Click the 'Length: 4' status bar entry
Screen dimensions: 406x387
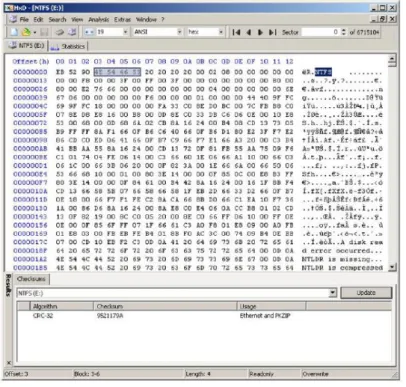click(x=198, y=374)
